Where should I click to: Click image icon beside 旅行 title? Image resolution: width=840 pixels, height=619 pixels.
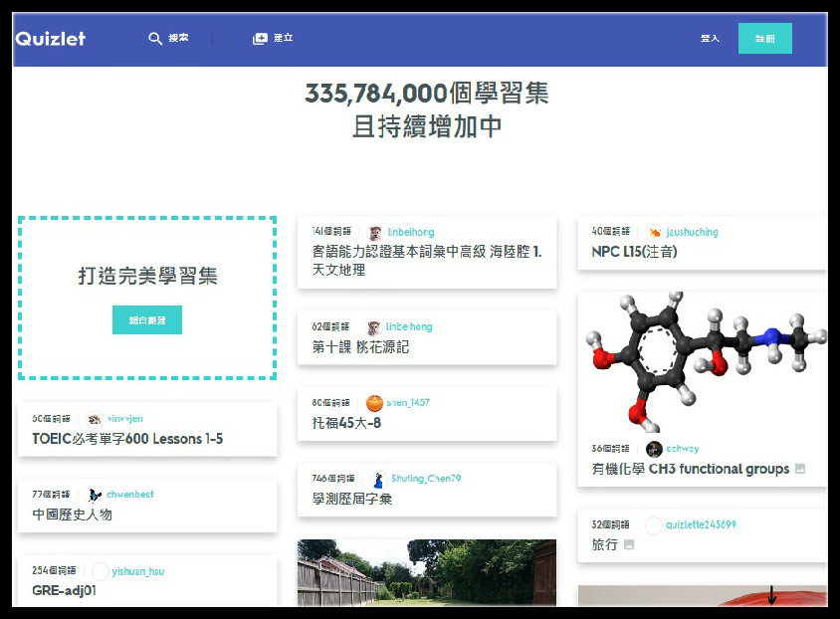[629, 545]
